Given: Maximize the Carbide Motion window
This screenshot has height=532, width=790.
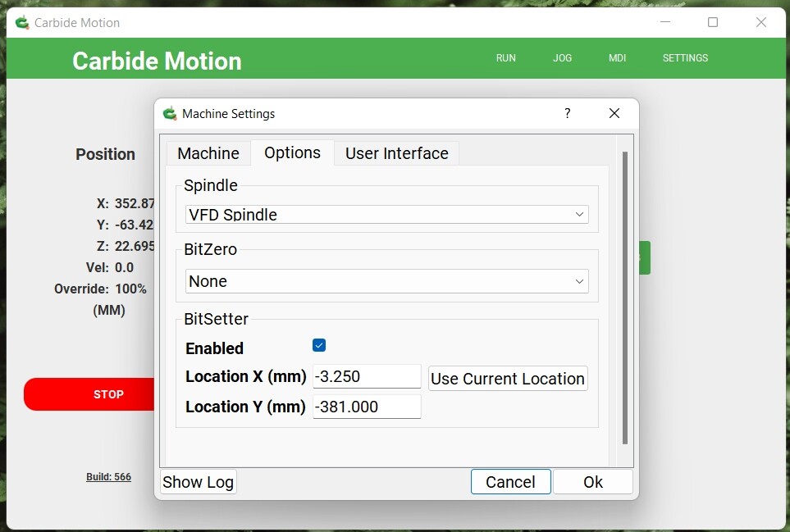Looking at the screenshot, I should click(712, 22).
